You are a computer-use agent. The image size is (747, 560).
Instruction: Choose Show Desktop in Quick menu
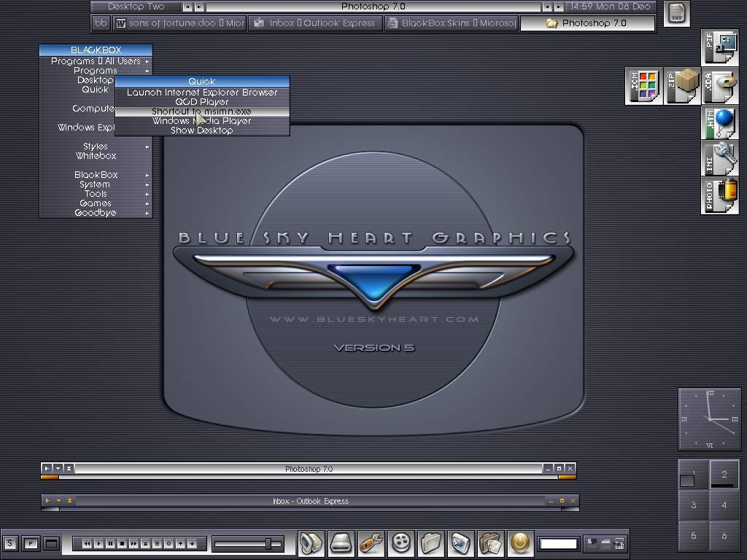click(202, 131)
